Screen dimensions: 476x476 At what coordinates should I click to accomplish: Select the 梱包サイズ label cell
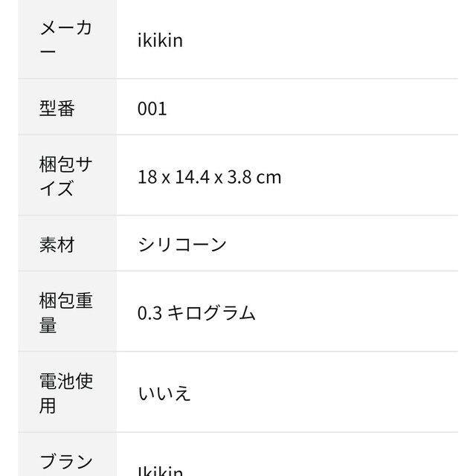[x=67, y=176]
